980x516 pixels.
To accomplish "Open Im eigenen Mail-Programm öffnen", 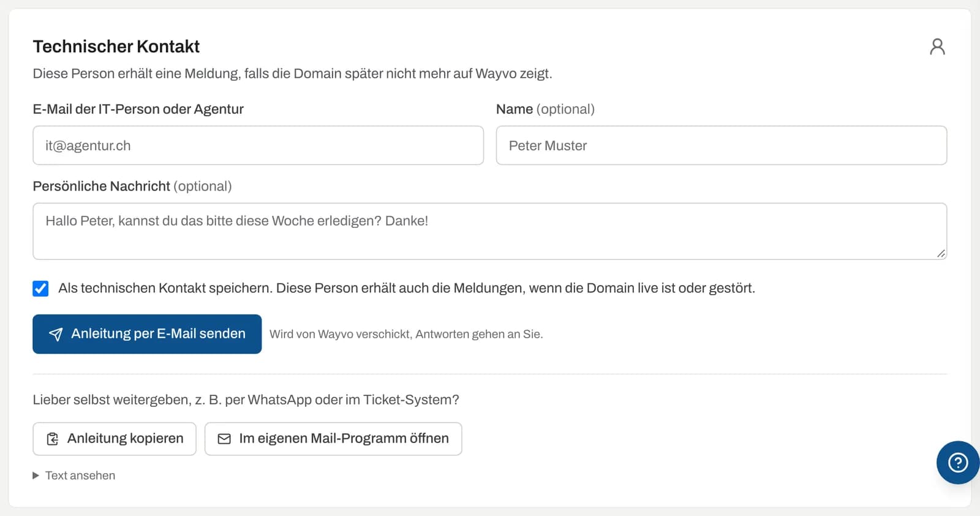I will tap(333, 439).
